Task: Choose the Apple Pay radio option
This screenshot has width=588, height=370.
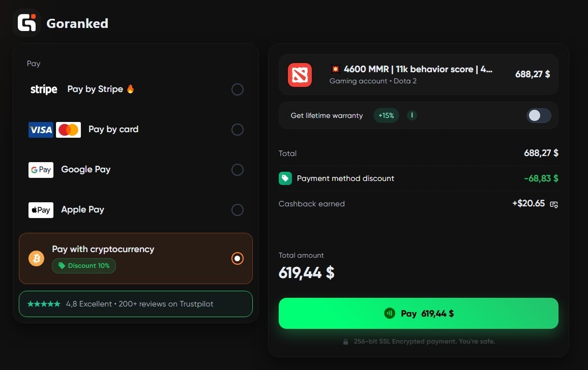Action: (237, 210)
